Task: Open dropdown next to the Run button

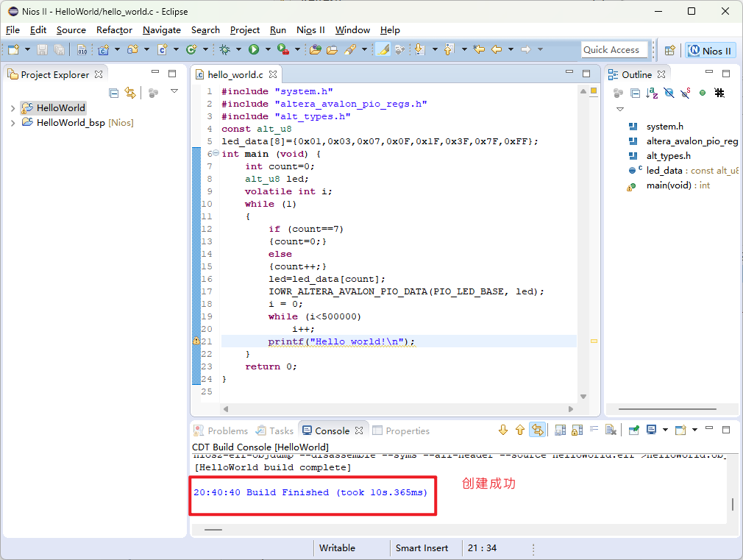Action: (x=268, y=49)
